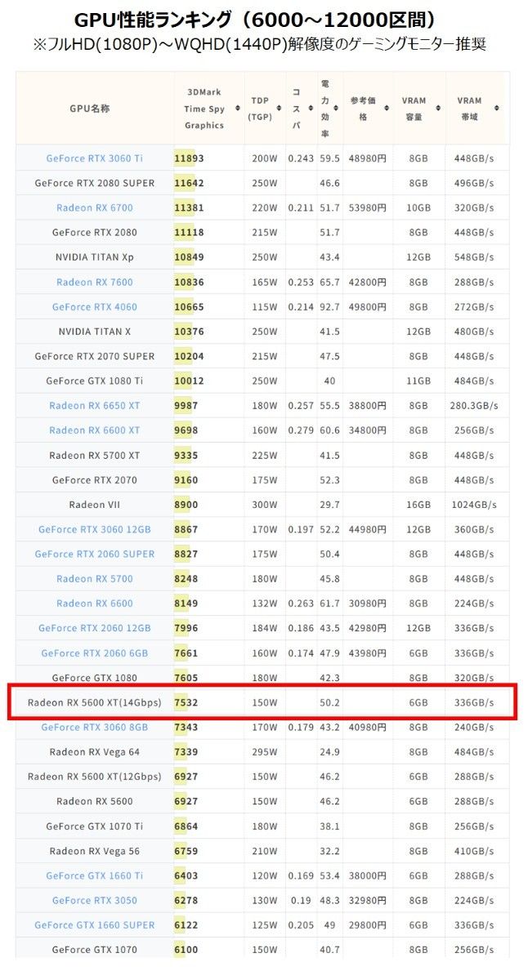Image resolution: width=528 pixels, height=980 pixels.
Task: Click the Radeon RX Vega 64 cell
Action: pyautogui.click(x=95, y=751)
